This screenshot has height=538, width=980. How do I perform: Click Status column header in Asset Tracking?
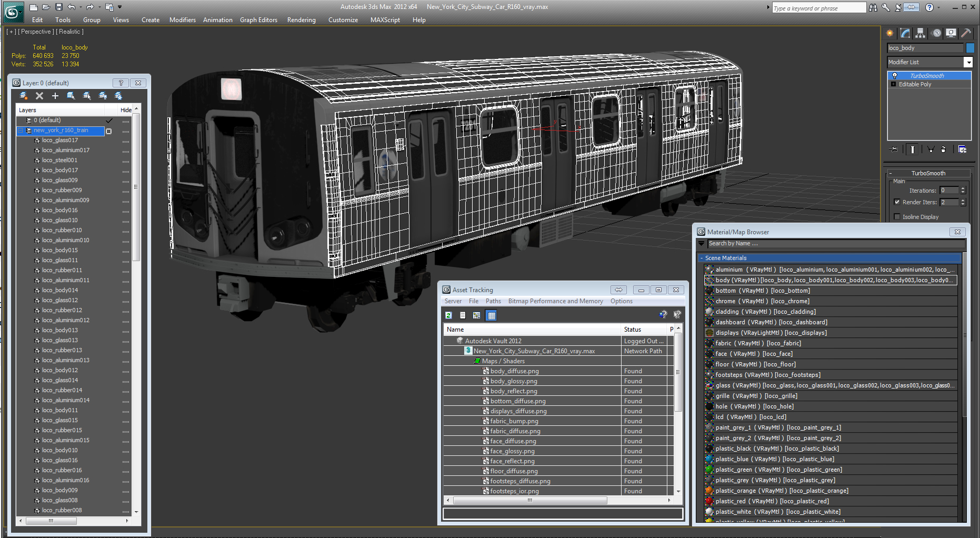pyautogui.click(x=645, y=330)
